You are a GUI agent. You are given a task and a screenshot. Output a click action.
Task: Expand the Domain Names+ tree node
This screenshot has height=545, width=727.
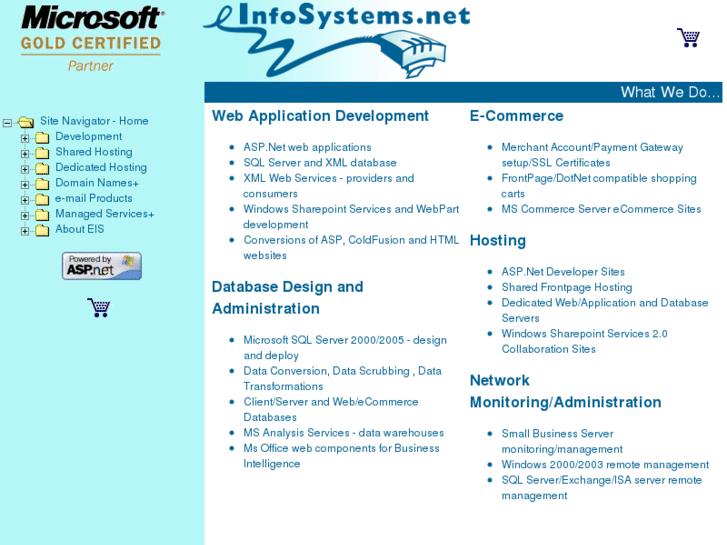tap(25, 185)
